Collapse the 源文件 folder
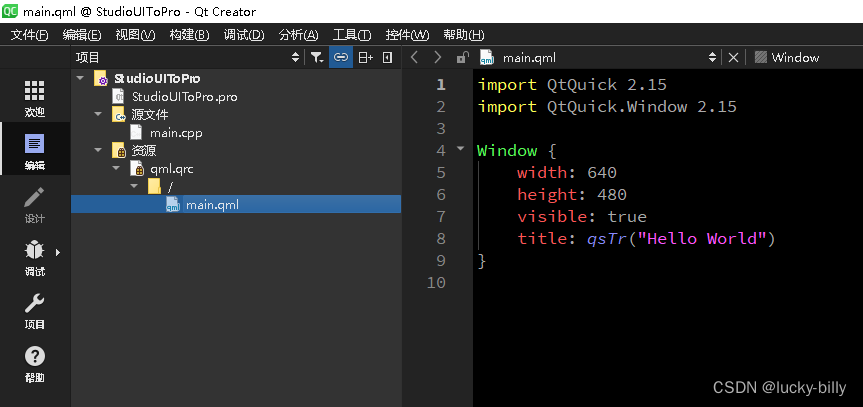The width and height of the screenshot is (863, 407). [99, 115]
